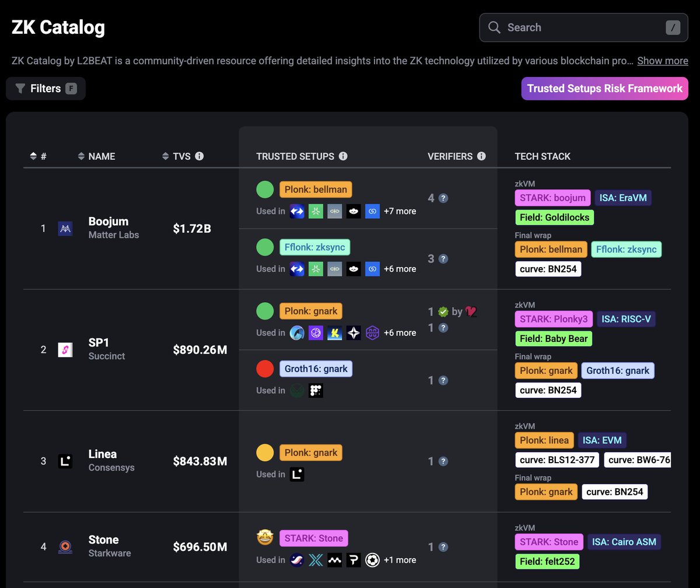Screen dimensions: 700x588
Task: Click the Linea black square logo
Action: point(65,461)
